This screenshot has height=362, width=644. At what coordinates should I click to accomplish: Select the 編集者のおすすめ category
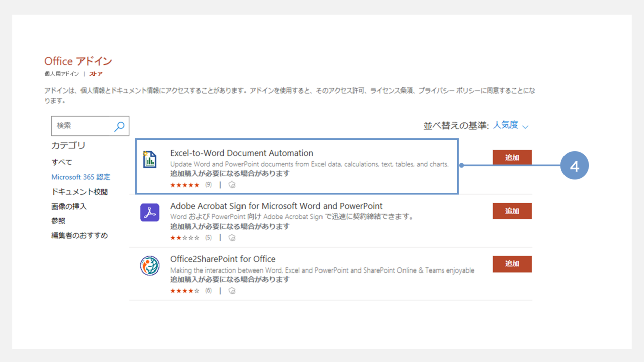79,235
